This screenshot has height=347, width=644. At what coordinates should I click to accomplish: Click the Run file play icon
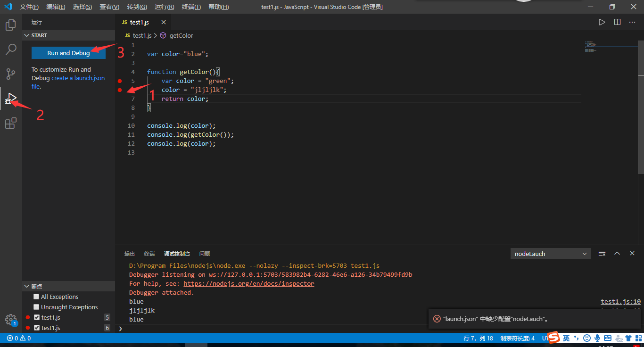click(602, 22)
